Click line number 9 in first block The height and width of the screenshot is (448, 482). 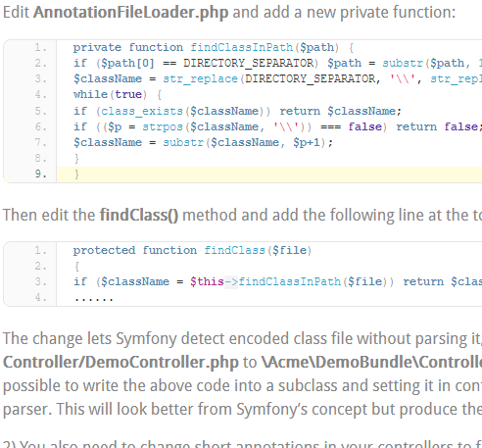point(41,174)
